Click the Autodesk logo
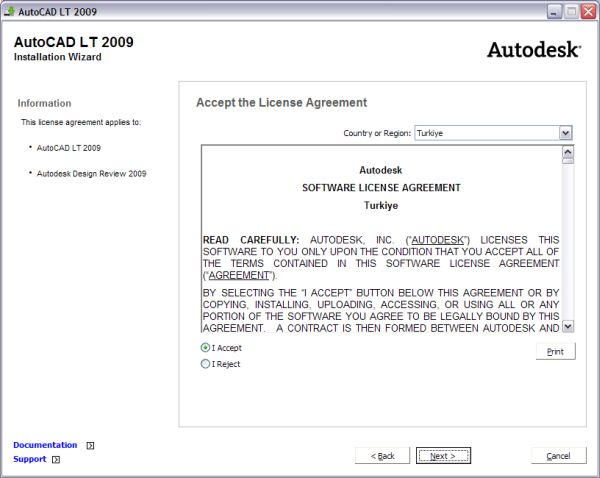Image resolution: width=600 pixels, height=478 pixels. pyautogui.click(x=534, y=50)
